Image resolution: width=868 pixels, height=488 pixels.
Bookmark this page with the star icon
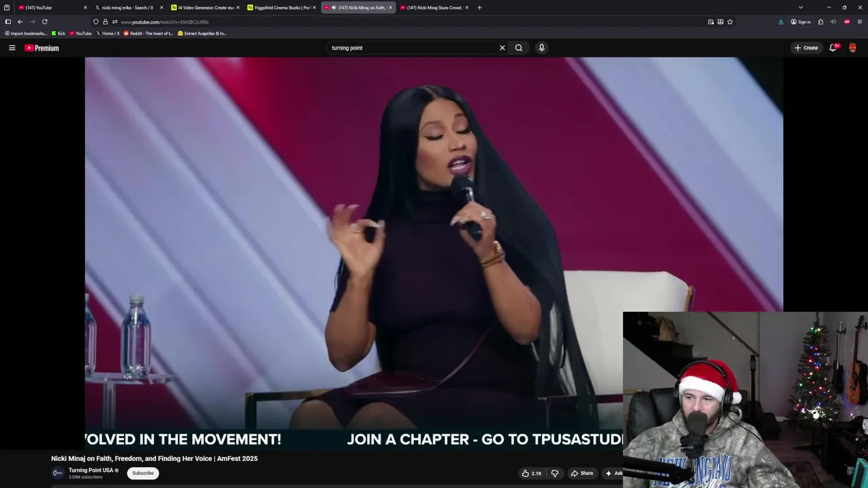[x=730, y=22]
